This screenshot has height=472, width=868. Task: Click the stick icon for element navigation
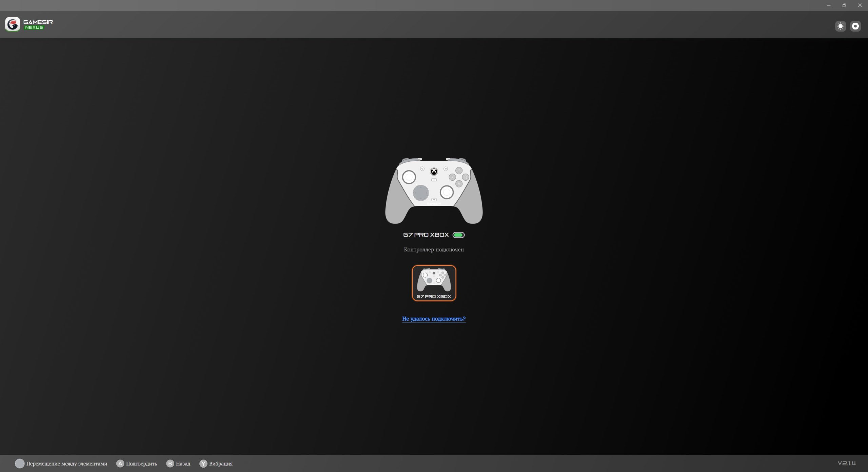(20, 464)
